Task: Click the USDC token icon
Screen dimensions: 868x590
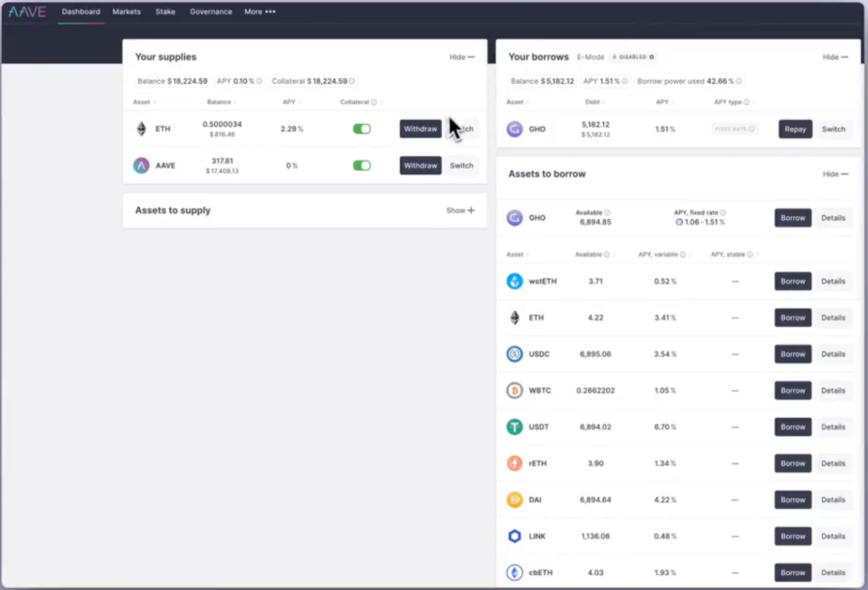Action: tap(514, 354)
